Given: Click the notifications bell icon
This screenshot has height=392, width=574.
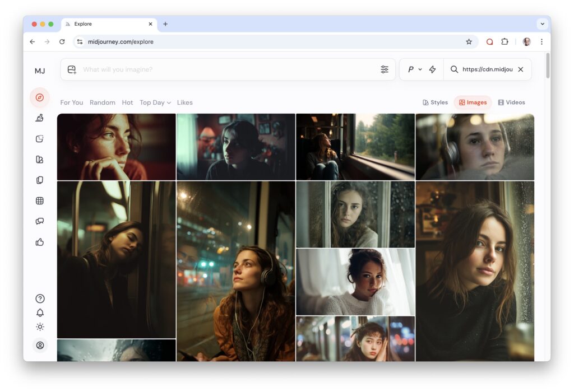Looking at the screenshot, I should click(x=40, y=312).
